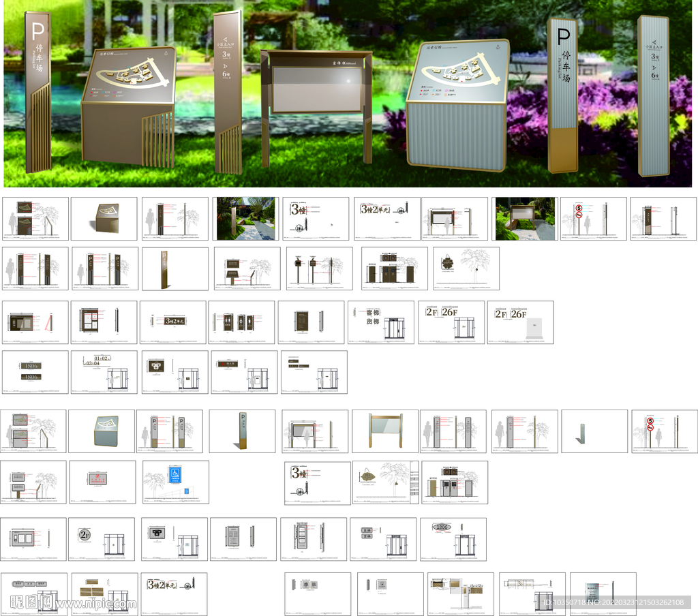
Task: Open the small grey 3D pillar thumbnail
Action: coord(594,431)
